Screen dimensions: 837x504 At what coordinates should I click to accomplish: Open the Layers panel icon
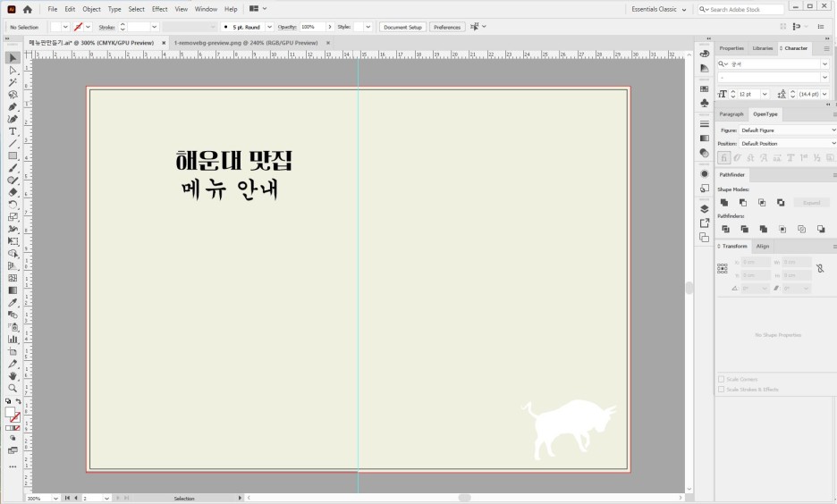[705, 208]
